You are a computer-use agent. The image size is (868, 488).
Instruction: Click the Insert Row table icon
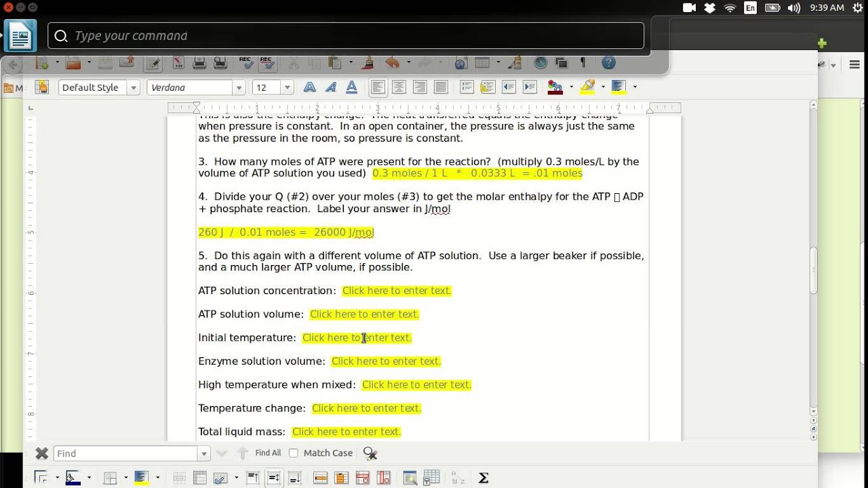point(321,478)
